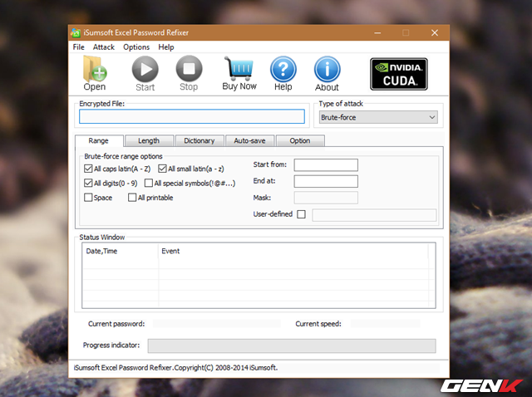This screenshot has width=532, height=397.
Task: Click the Current password label
Action: 116,324
